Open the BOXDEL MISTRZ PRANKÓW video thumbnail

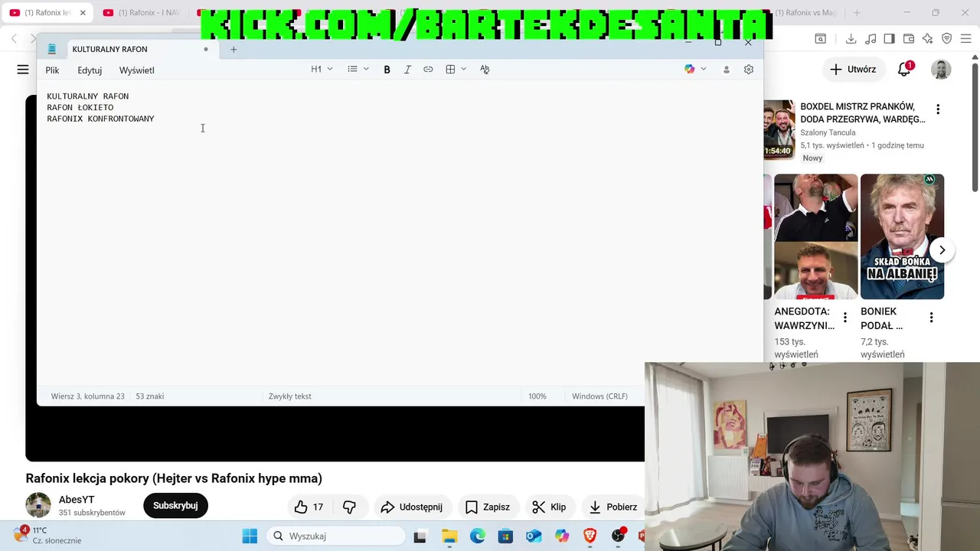click(779, 129)
